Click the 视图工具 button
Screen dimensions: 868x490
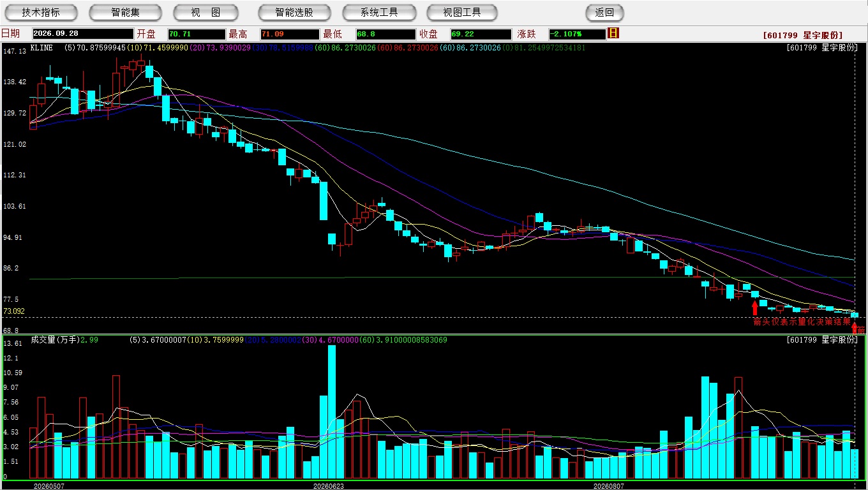coord(463,12)
